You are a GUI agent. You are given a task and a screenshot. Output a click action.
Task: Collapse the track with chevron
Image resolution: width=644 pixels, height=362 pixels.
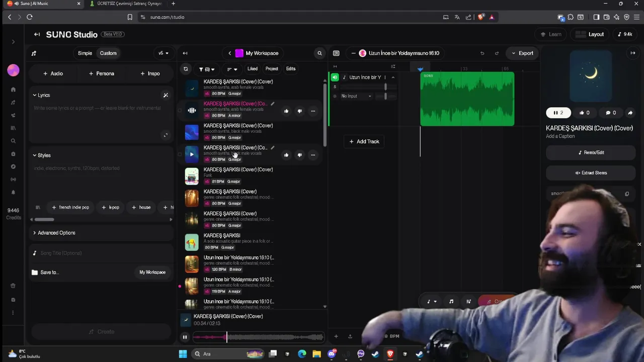pyautogui.click(x=393, y=77)
